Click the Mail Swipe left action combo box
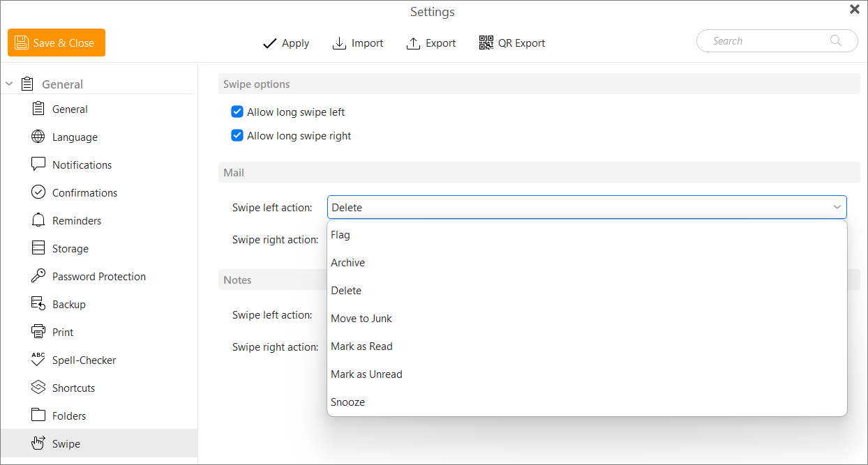Viewport: 868px width, 465px height. [x=587, y=207]
